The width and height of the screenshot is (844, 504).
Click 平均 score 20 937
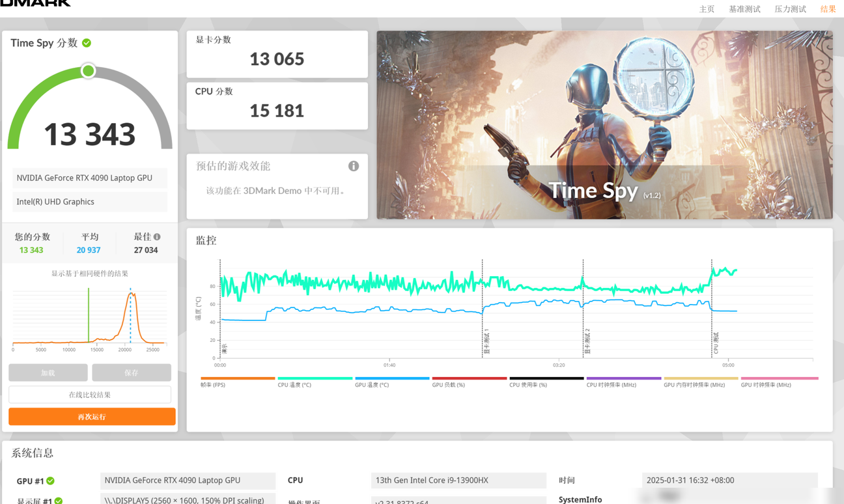click(x=89, y=250)
